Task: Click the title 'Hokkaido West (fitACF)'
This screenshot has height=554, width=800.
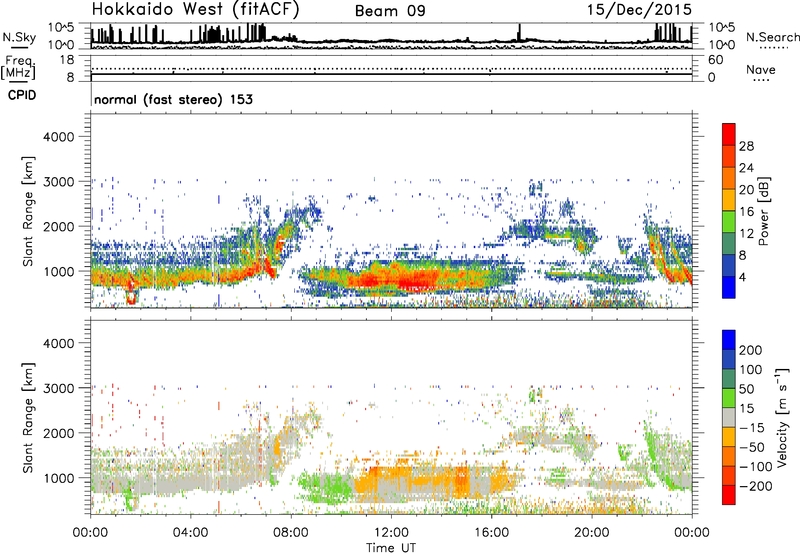Action: pos(195,10)
